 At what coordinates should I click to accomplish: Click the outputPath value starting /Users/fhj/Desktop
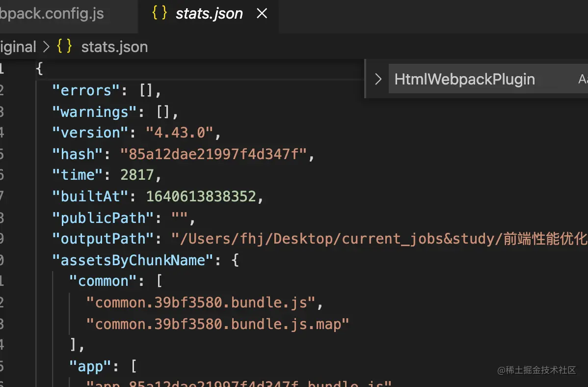pos(379,239)
